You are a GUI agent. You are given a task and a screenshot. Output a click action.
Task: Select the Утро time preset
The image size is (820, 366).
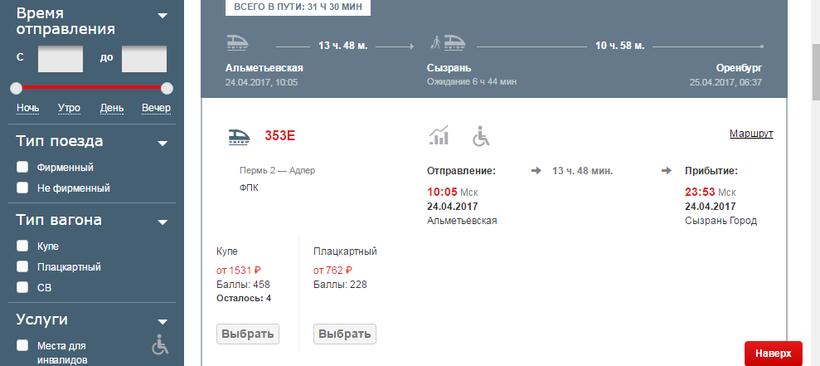69,108
